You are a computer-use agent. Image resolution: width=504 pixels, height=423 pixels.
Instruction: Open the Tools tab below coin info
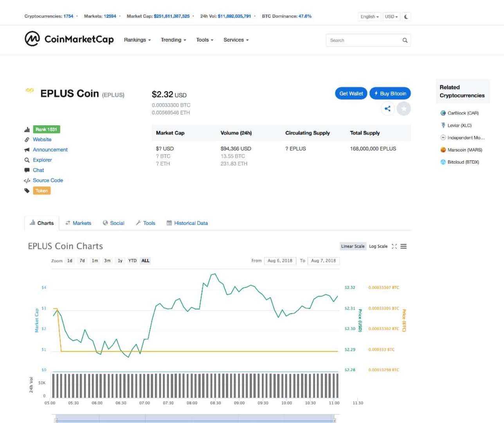(x=146, y=223)
